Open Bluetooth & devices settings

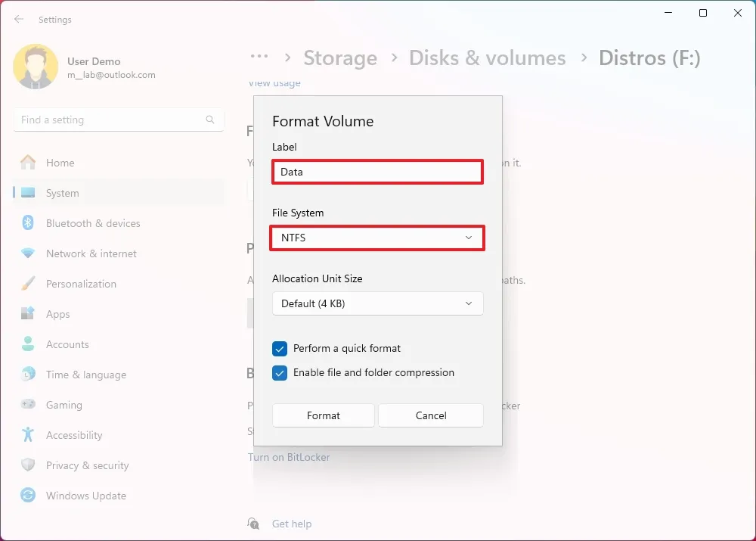click(x=28, y=223)
